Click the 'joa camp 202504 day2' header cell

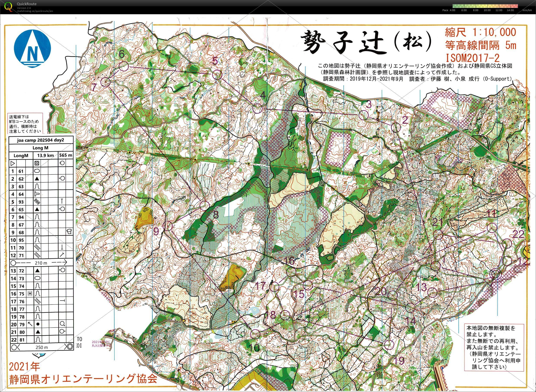click(41, 140)
